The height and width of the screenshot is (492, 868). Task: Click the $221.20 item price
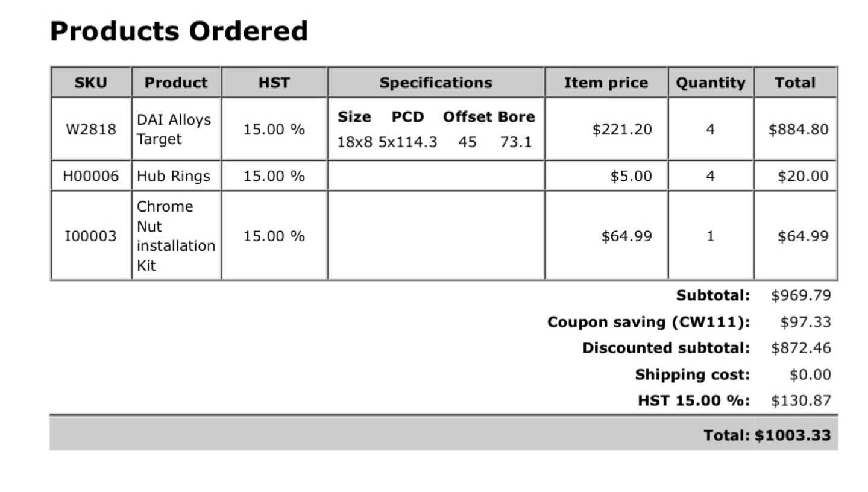pos(622,129)
